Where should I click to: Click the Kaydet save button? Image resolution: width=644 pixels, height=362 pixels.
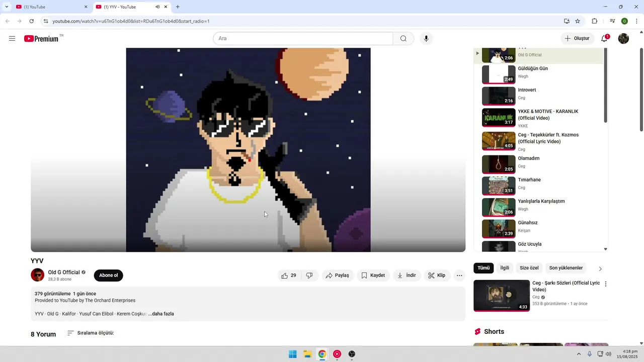coord(373,276)
